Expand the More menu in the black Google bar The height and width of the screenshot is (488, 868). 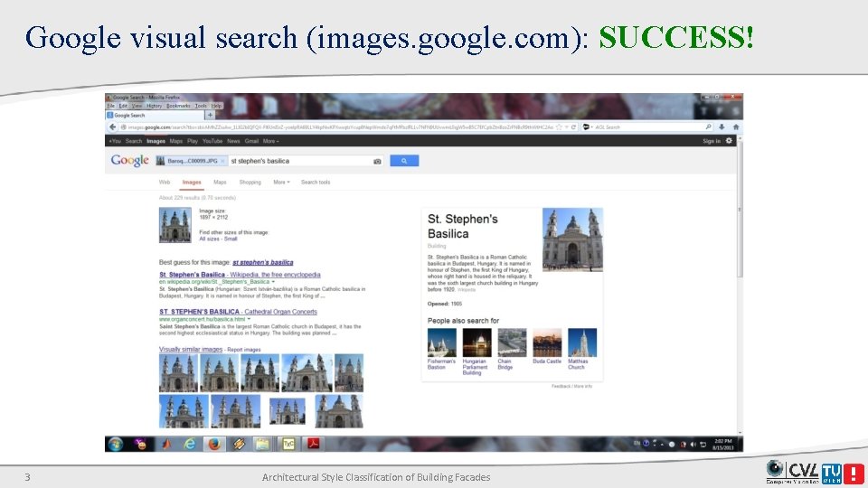coord(270,141)
